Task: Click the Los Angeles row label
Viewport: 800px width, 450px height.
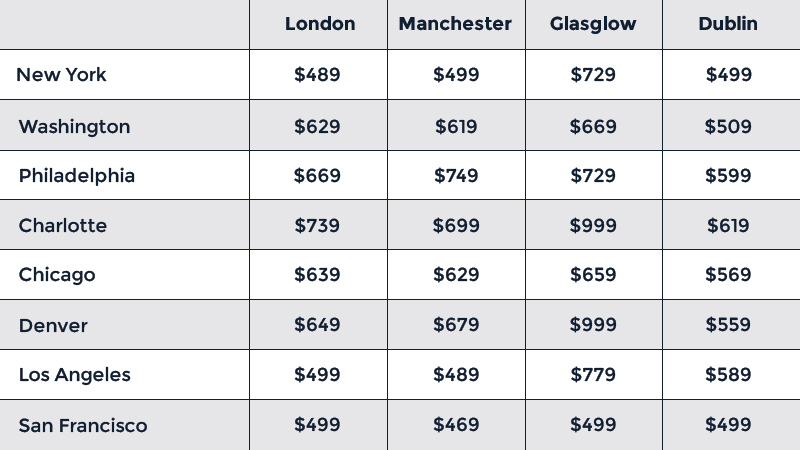Action: [x=74, y=375]
